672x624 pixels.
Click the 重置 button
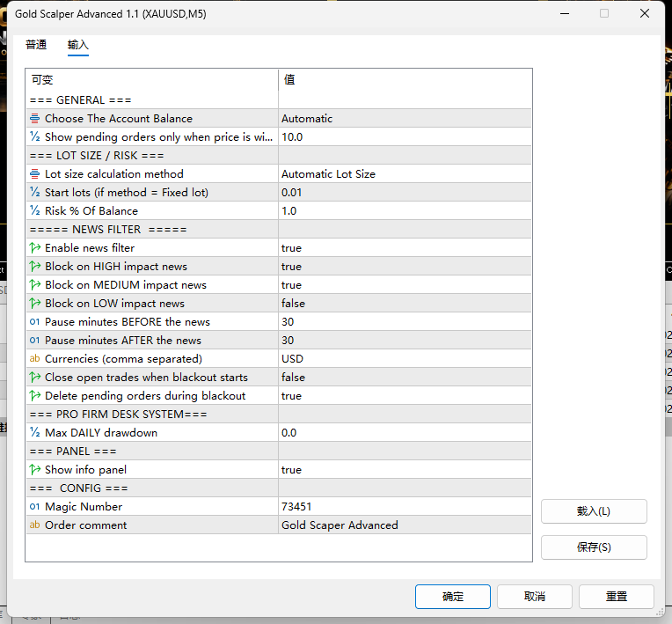617,596
